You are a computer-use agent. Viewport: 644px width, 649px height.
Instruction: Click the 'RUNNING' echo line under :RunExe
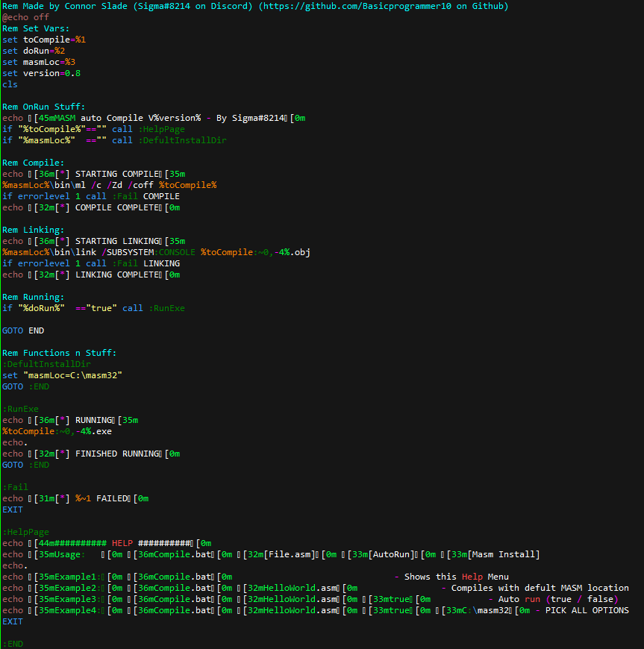tap(70, 420)
